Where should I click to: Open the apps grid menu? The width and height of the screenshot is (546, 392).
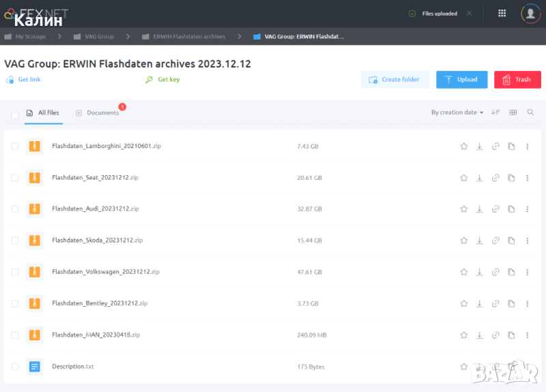(x=502, y=13)
